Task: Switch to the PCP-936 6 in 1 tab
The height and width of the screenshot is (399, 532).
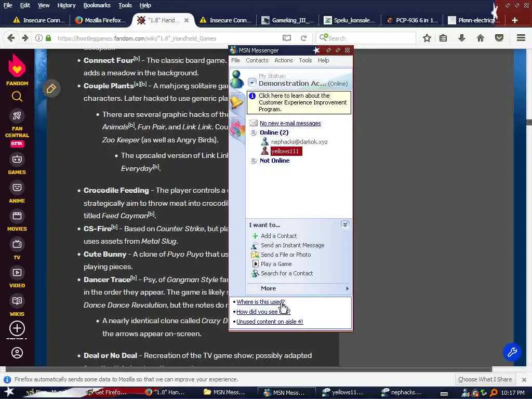Action: point(412,20)
